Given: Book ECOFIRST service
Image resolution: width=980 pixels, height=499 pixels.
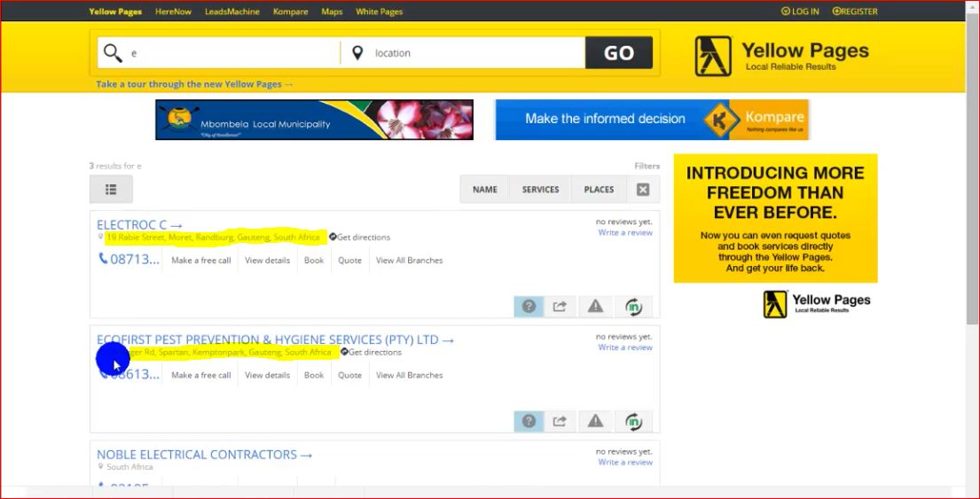Looking at the screenshot, I should [x=314, y=375].
